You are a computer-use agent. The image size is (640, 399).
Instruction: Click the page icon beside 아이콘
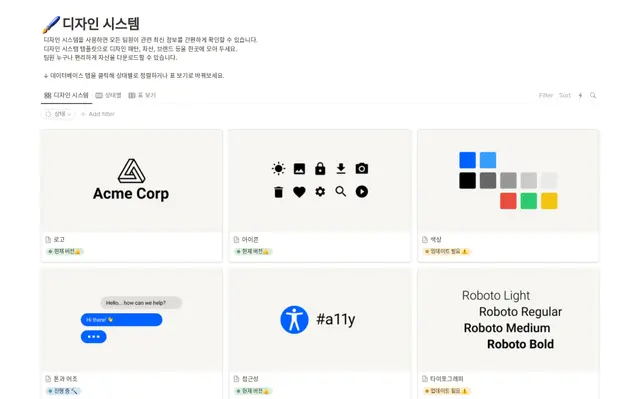coord(236,239)
